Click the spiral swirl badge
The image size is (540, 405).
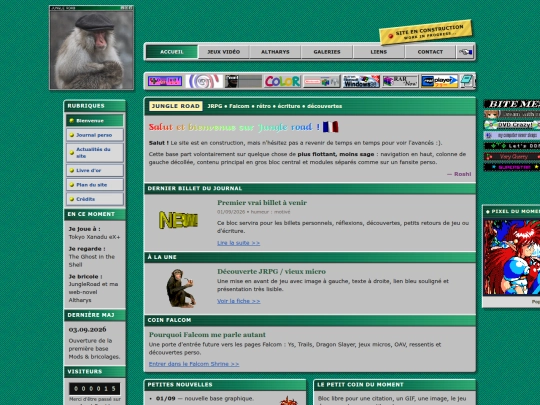tap(204, 81)
